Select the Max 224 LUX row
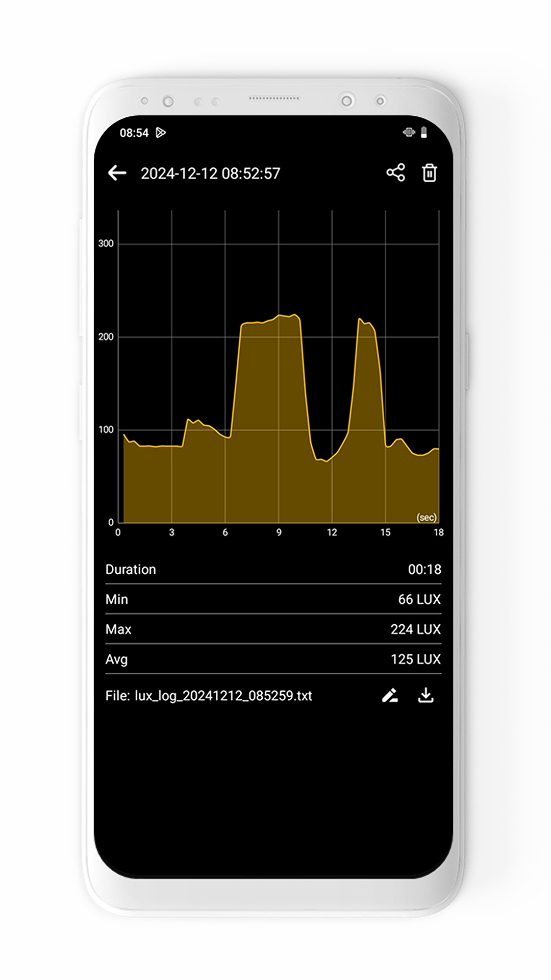The width and height of the screenshot is (551, 980). pyautogui.click(x=273, y=629)
